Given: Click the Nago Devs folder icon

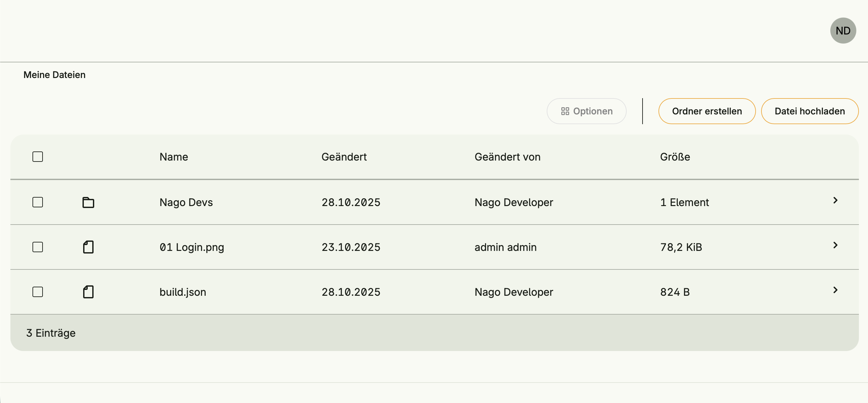Looking at the screenshot, I should click(x=88, y=202).
